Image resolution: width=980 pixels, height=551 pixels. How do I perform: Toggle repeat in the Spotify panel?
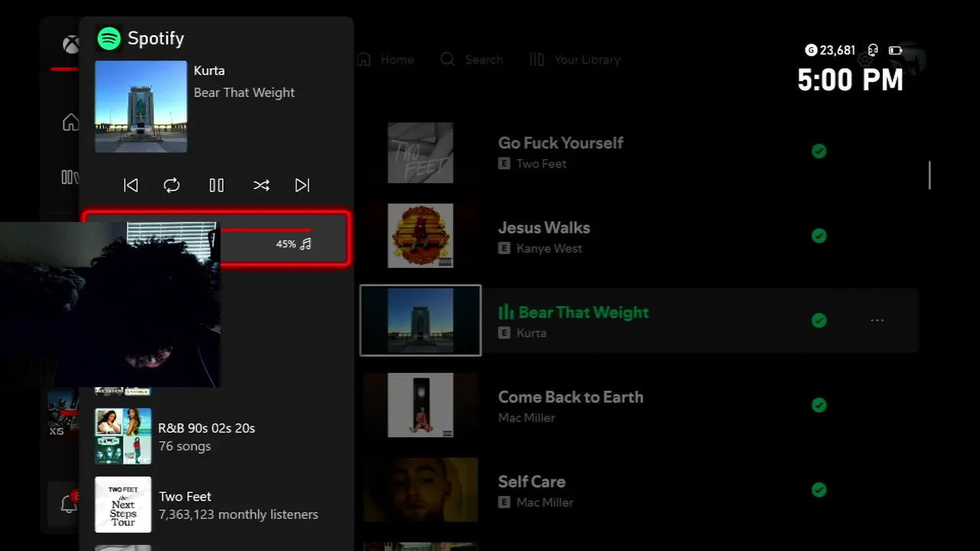click(171, 185)
